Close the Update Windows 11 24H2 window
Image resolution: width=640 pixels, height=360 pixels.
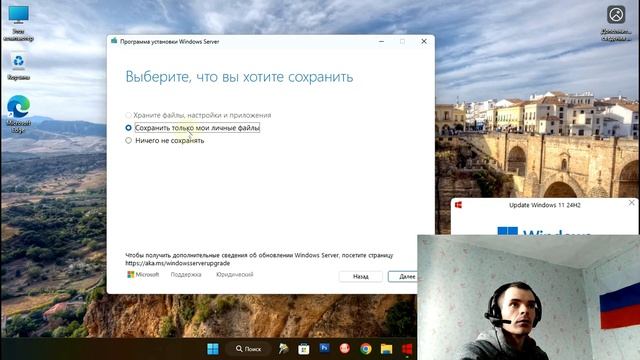pos(631,202)
